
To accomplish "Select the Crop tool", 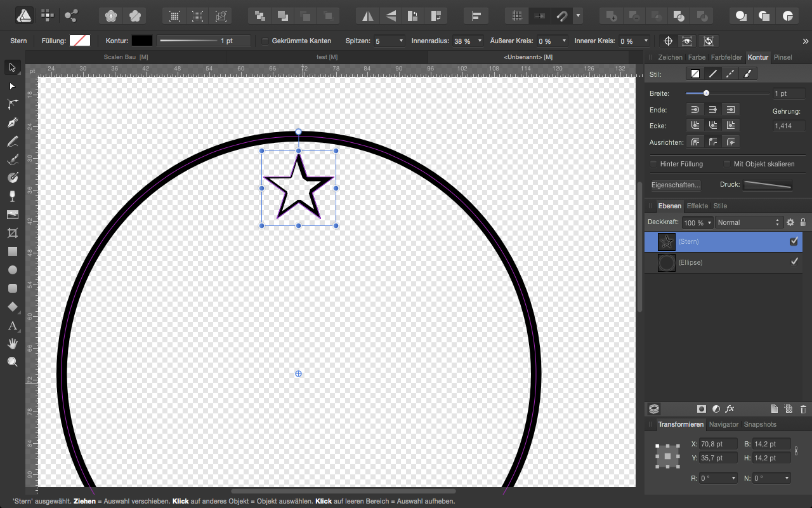I will pyautogui.click(x=12, y=233).
